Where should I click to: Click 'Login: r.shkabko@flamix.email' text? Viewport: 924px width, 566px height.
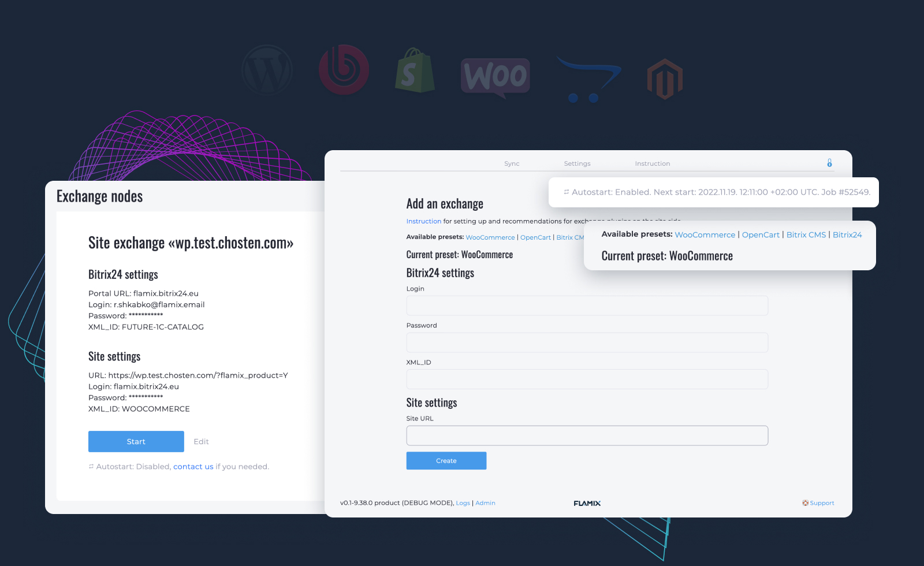click(x=147, y=304)
